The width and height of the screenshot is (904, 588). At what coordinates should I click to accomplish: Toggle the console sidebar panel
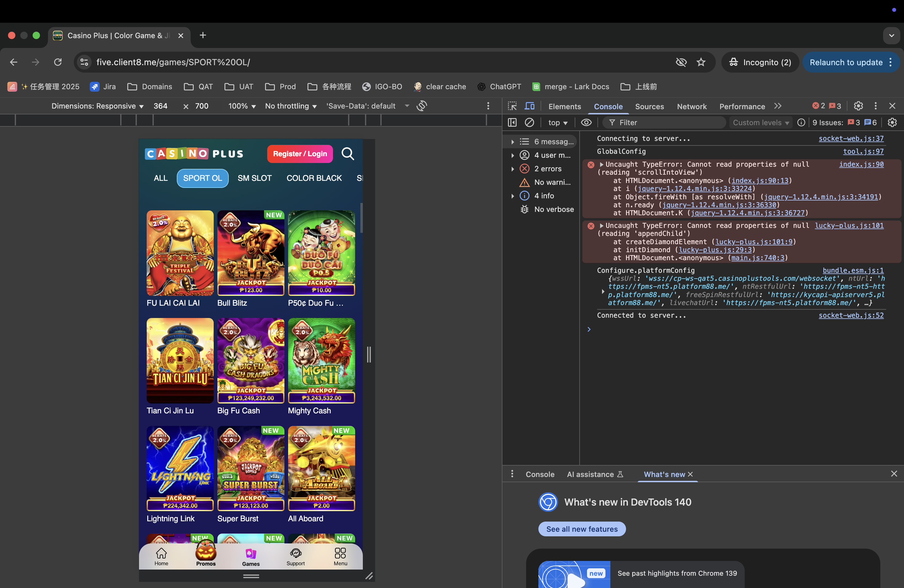[x=512, y=122]
